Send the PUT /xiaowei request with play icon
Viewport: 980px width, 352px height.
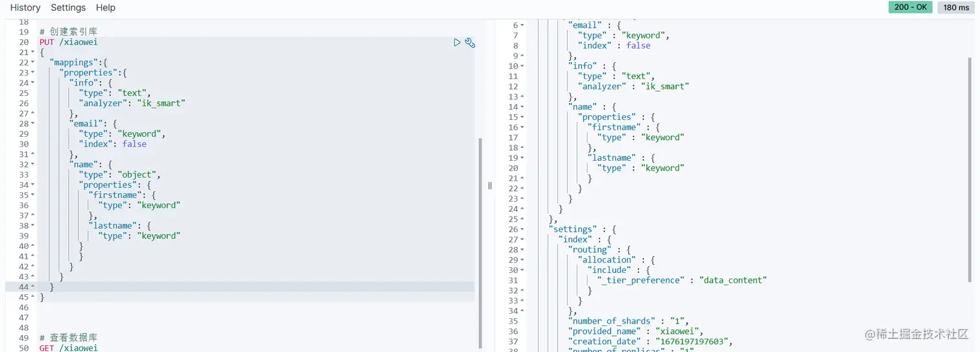click(457, 42)
